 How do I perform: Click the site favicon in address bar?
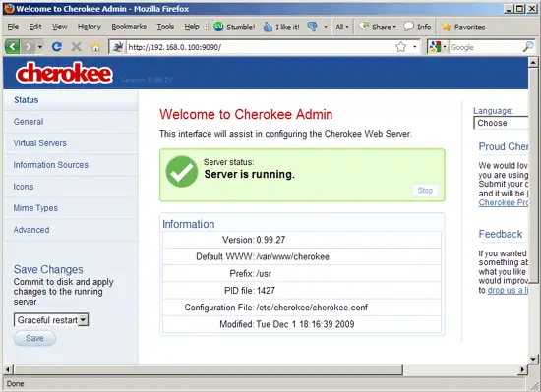118,47
